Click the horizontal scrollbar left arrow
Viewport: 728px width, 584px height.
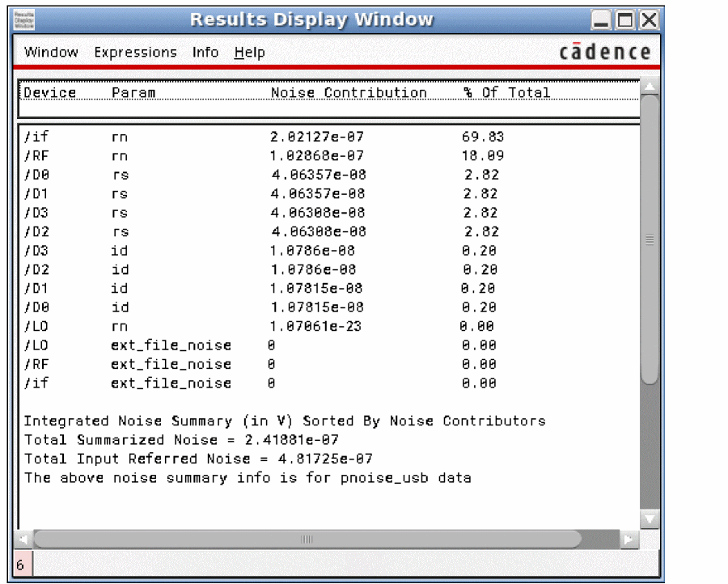pos(24,539)
